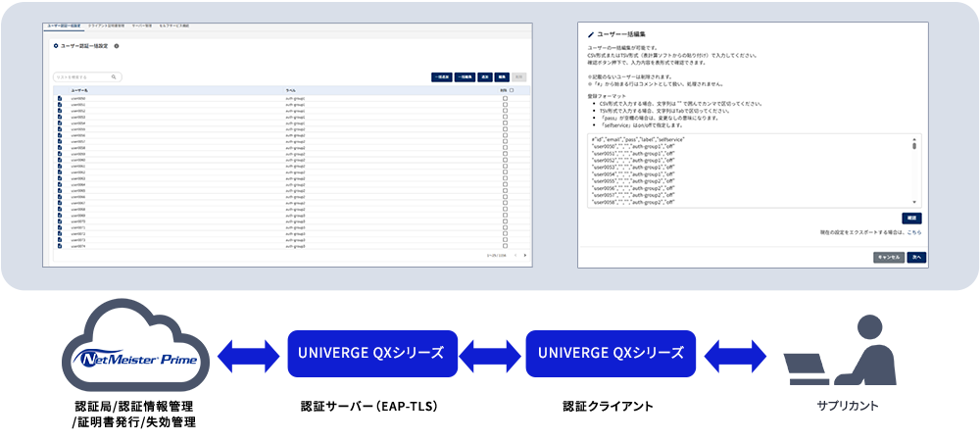Click the document icon for user0066

(x=60, y=197)
